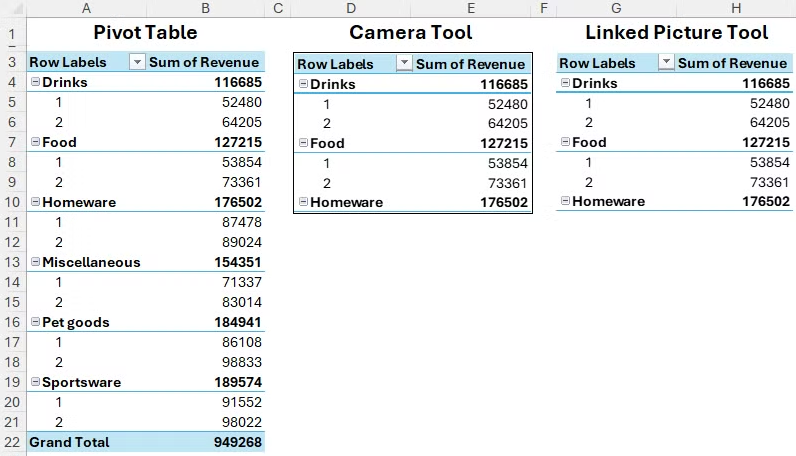Click the Linked Picture's Row Labels dropdown arrow
This screenshot has height=456, width=796.
click(x=666, y=62)
